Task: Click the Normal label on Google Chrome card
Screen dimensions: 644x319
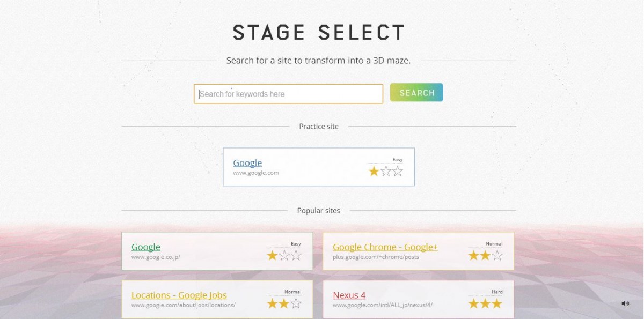Action: click(494, 244)
